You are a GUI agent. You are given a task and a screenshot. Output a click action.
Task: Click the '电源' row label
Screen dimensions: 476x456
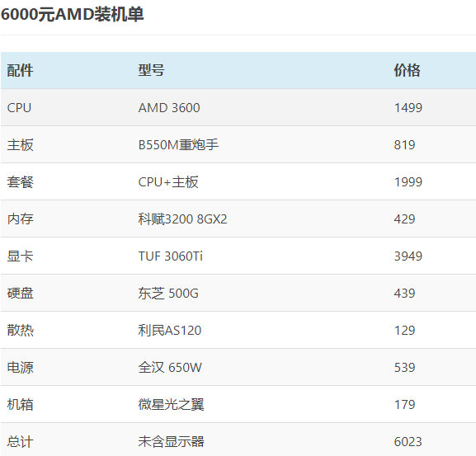(x=20, y=368)
